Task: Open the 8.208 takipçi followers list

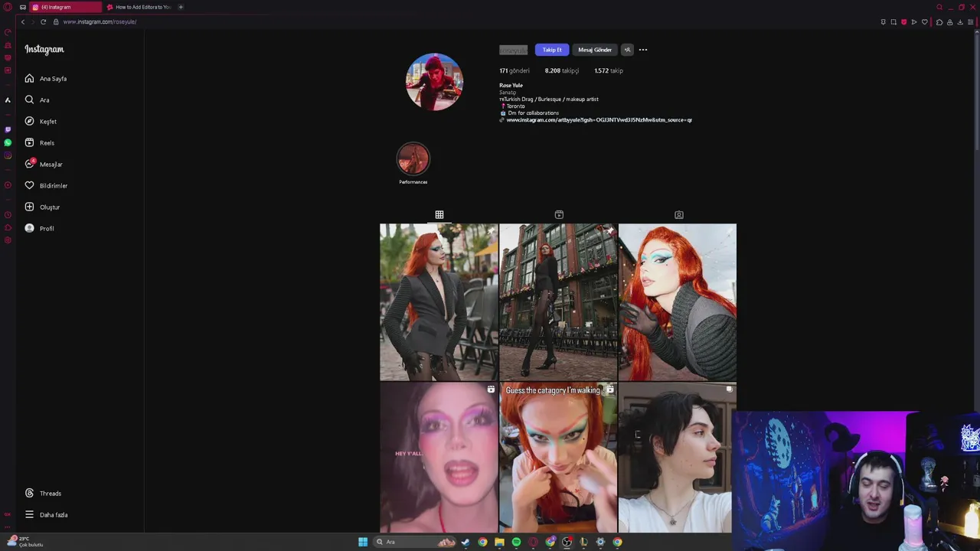Action: [x=561, y=70]
